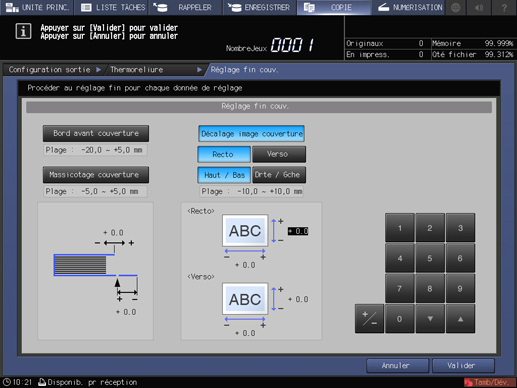This screenshot has width=517, height=388.
Task: Click the Plage -5,0 ~ +5,0 mm label
Action: 95,191
